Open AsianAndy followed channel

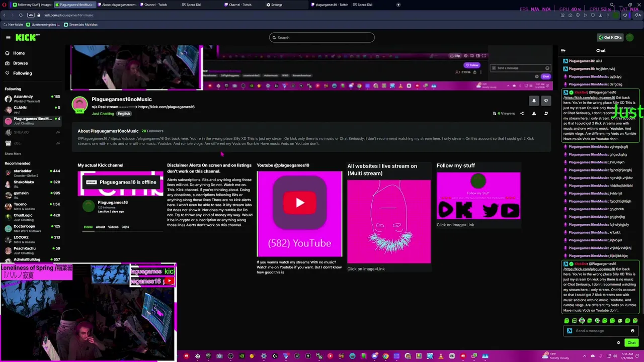[x=32, y=99]
